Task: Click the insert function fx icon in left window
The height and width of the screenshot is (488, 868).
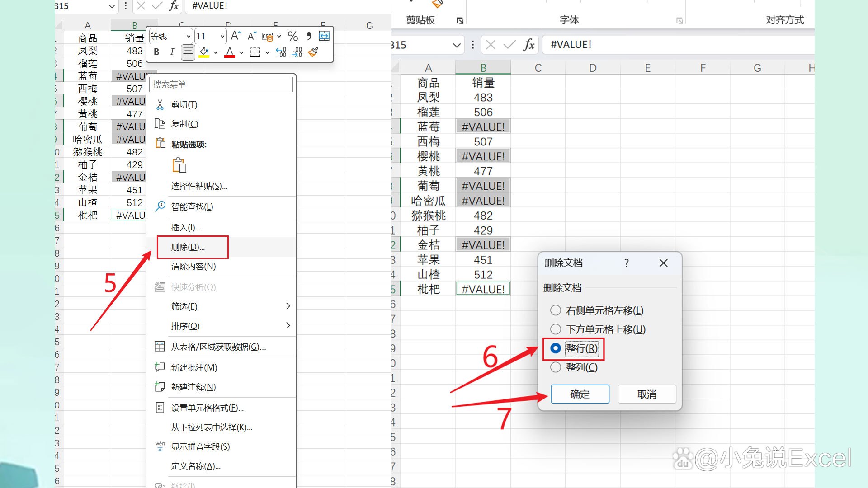Action: pos(174,6)
